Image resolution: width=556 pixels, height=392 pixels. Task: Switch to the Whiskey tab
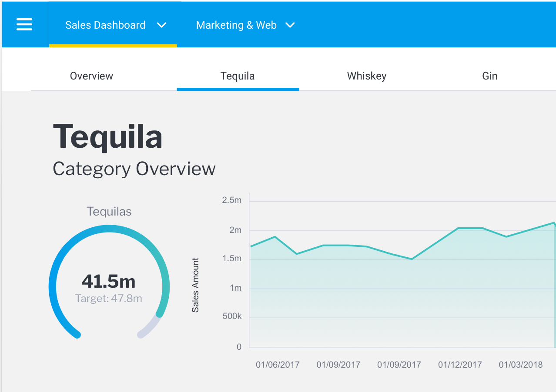[367, 76]
